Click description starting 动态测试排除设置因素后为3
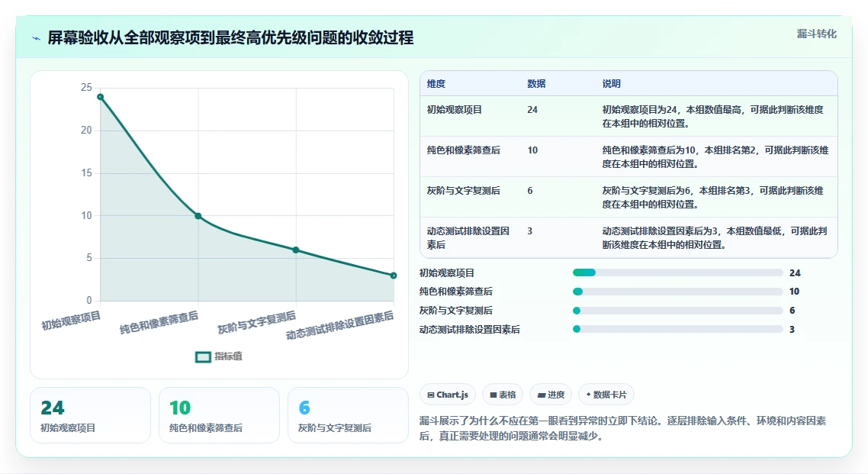 pyautogui.click(x=715, y=237)
